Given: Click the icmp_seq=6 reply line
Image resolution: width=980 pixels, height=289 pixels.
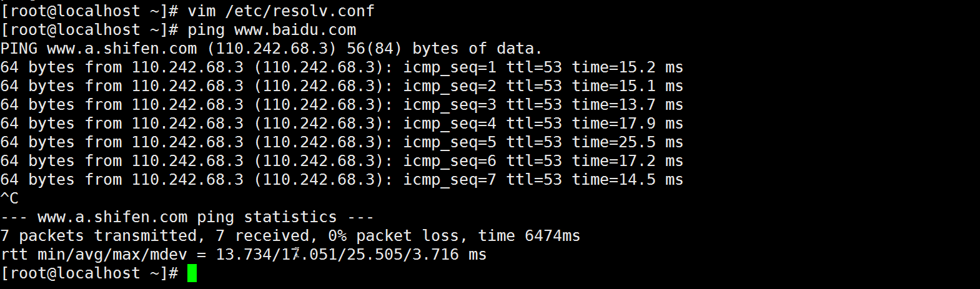Looking at the screenshot, I should (x=341, y=161).
